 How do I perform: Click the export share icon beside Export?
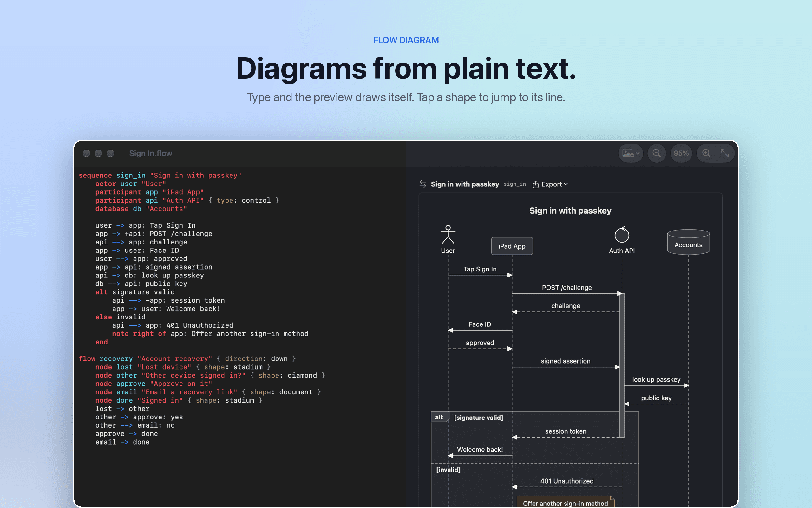click(x=535, y=184)
